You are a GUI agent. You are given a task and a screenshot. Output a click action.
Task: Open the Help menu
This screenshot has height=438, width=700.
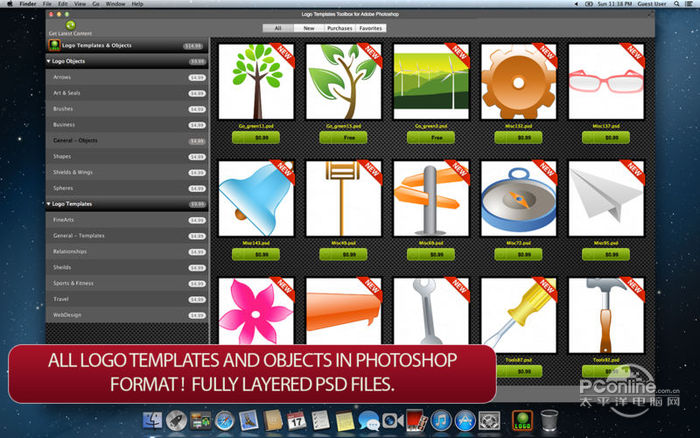(x=138, y=4)
